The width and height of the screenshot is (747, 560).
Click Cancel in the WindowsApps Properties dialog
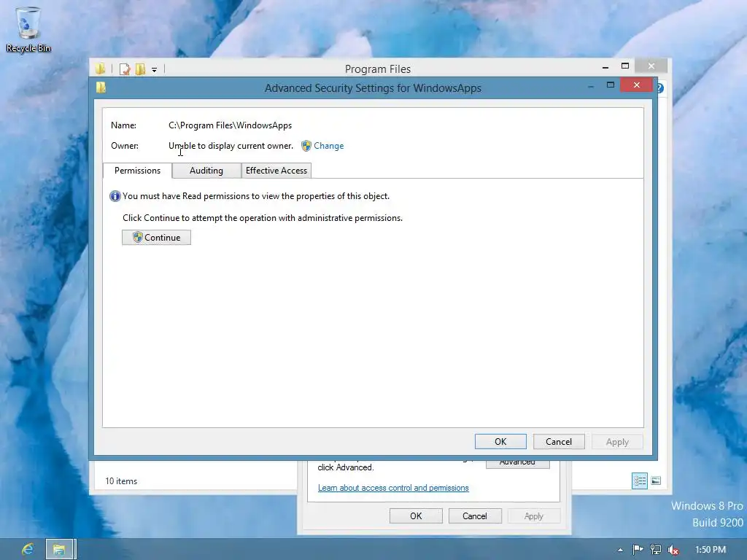pos(475,516)
